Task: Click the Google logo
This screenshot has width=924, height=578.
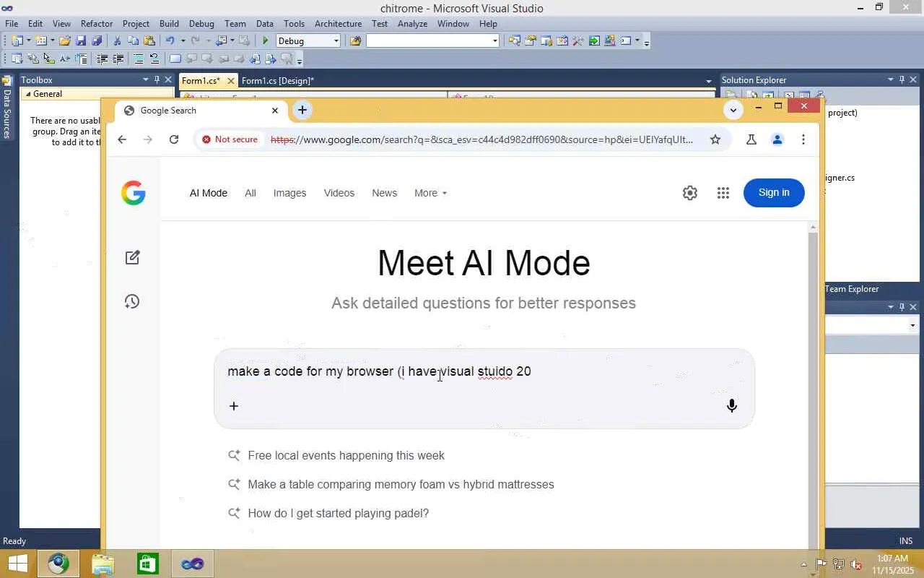Action: tap(134, 193)
